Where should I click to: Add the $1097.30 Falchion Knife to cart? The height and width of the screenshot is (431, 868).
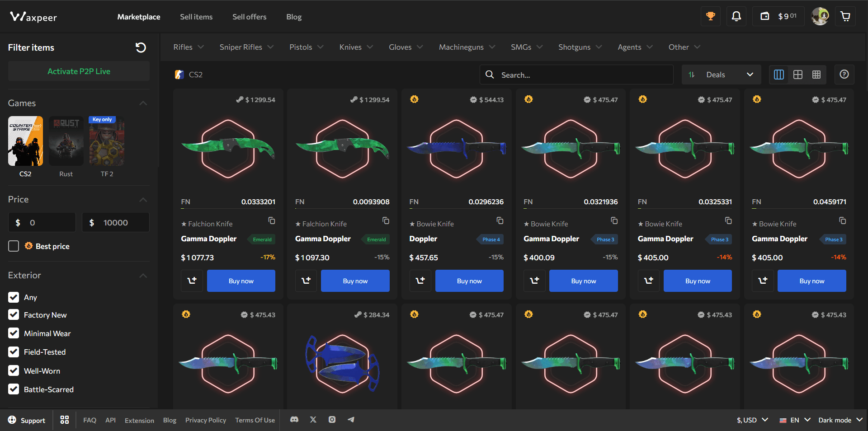click(x=306, y=281)
